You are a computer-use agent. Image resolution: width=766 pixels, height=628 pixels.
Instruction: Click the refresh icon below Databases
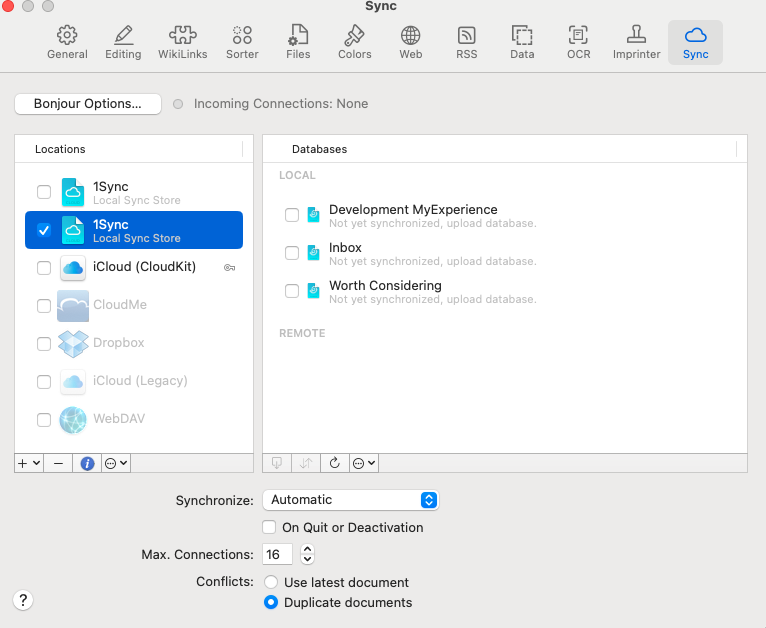pos(334,463)
